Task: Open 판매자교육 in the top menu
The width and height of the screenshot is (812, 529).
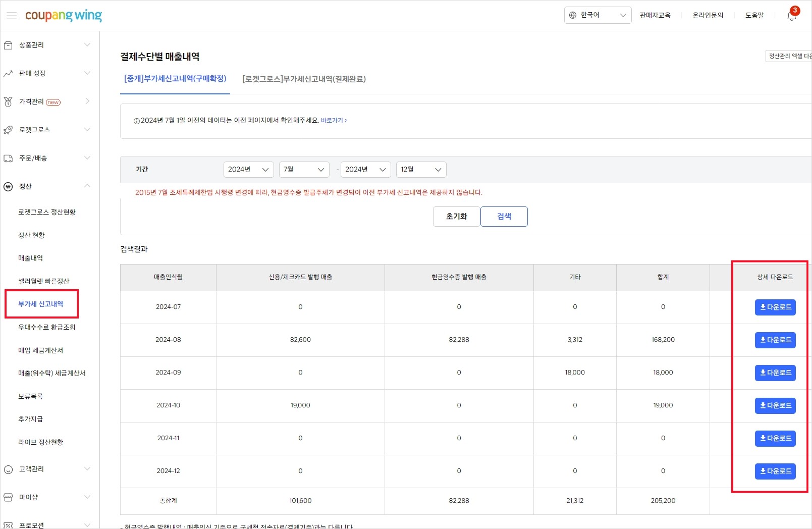Action: tap(655, 15)
